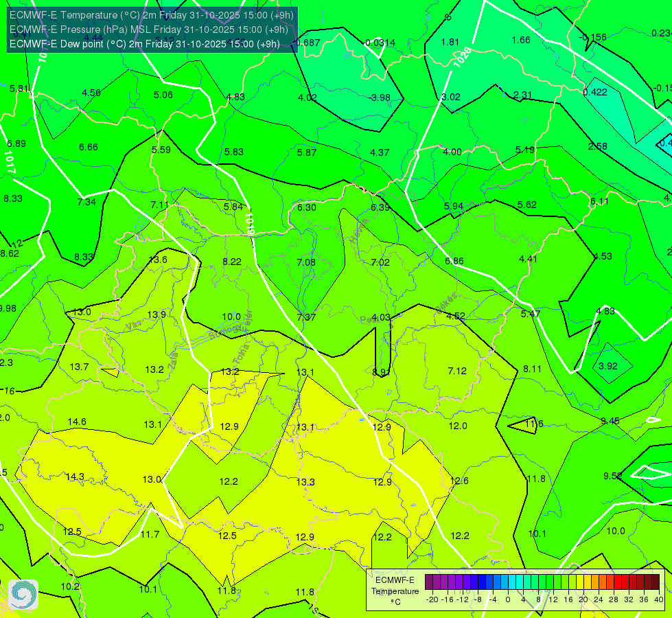The image size is (672, 618).
Task: Click the dew point value 6.66
Action: coord(89,147)
